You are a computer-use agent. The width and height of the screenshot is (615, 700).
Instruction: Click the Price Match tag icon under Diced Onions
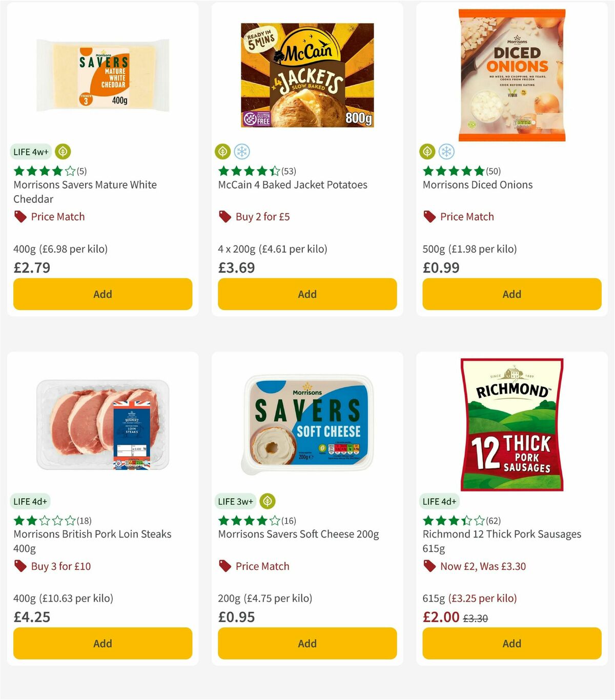(x=429, y=217)
